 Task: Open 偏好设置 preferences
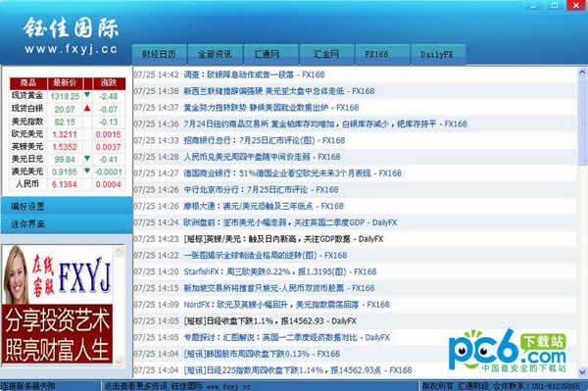coord(67,206)
